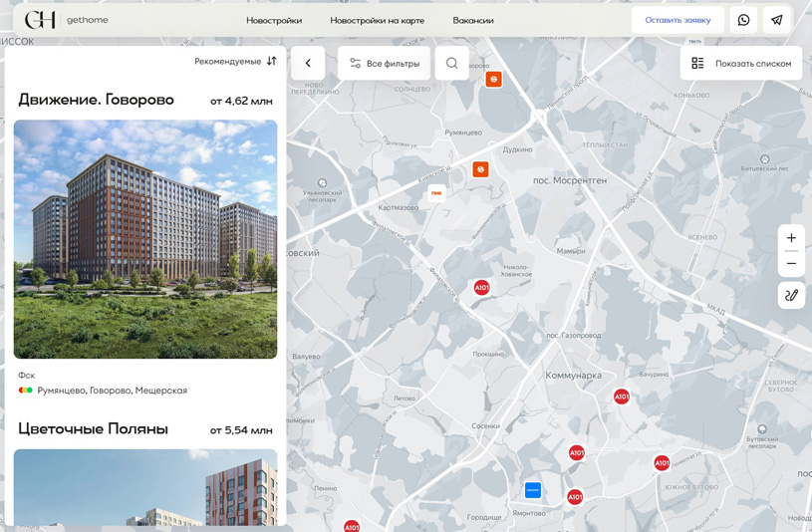This screenshot has width=812, height=532.
Task: Click Оставить заявку button
Action: pyautogui.click(x=677, y=20)
